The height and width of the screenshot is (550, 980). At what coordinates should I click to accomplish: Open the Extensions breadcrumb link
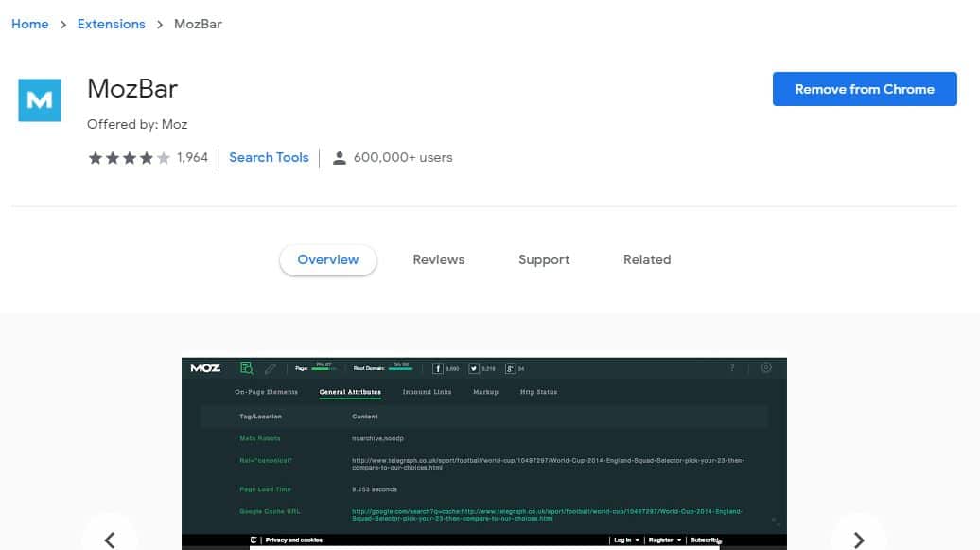pos(112,24)
